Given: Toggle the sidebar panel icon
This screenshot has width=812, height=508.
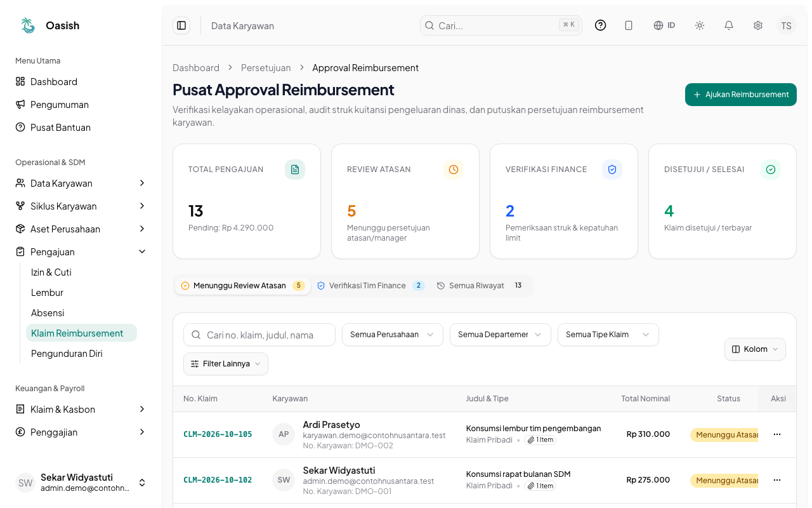Looking at the screenshot, I should coord(181,25).
